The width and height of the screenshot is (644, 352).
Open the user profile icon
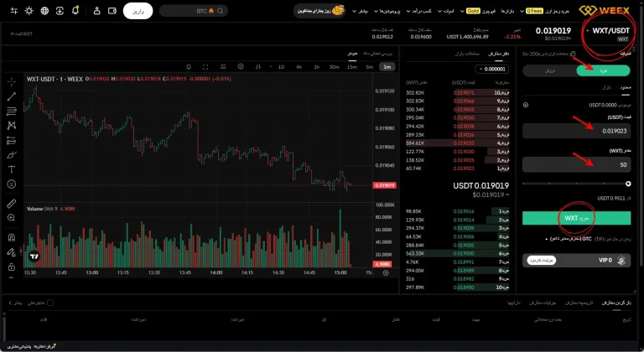(x=97, y=11)
